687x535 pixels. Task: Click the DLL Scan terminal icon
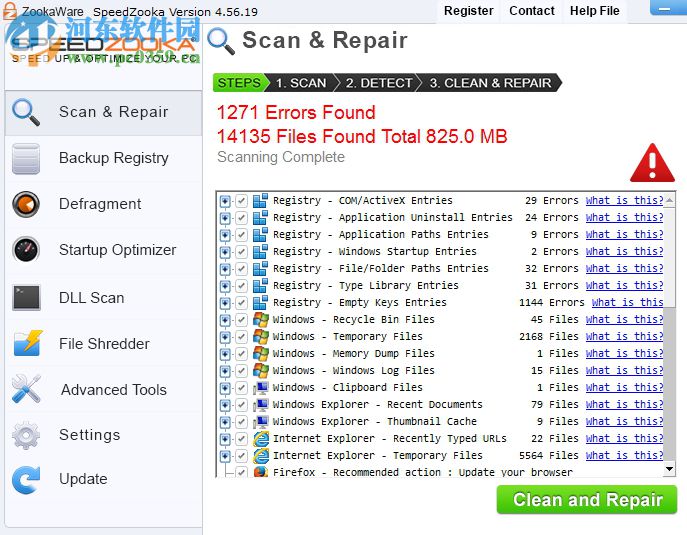(26, 298)
